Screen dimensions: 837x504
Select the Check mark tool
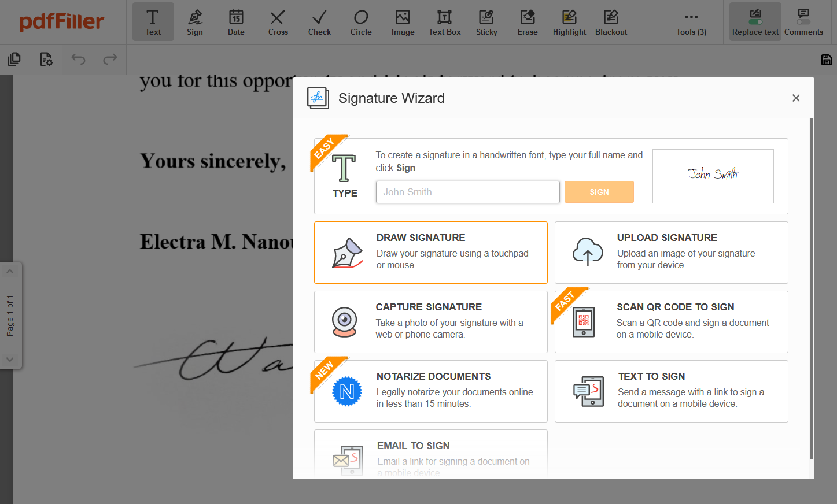[x=319, y=21]
